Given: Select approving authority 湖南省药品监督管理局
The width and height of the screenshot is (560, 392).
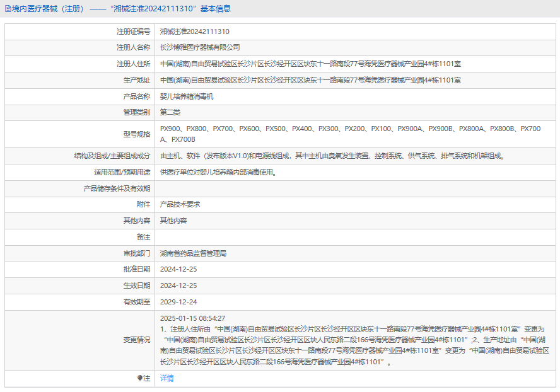Looking at the screenshot, I should click(x=193, y=253).
